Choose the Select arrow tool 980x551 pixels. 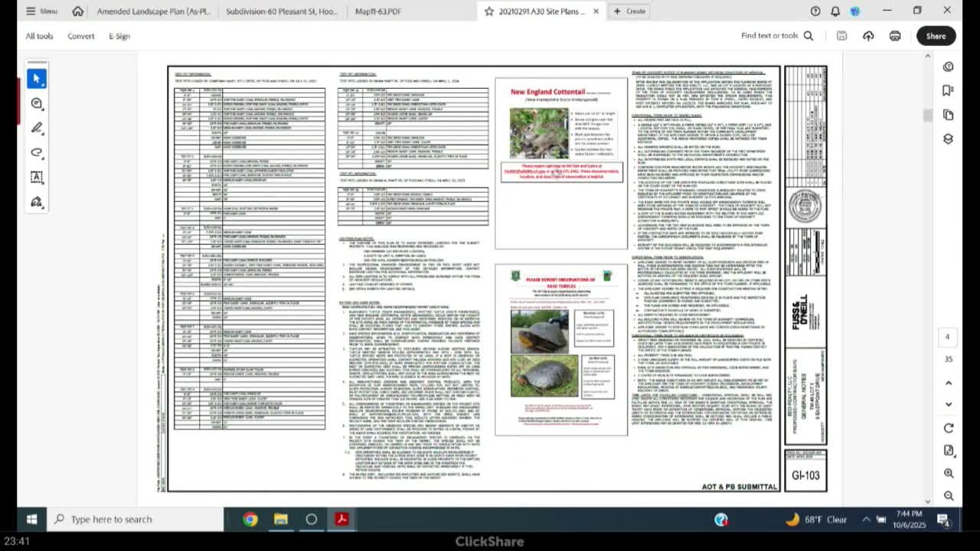point(37,79)
